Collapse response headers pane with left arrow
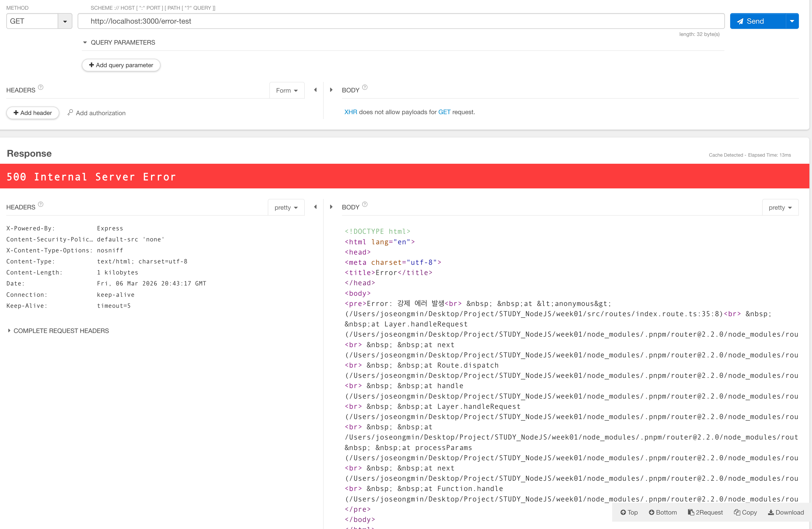Viewport: 812px width, 529px height. tap(315, 207)
